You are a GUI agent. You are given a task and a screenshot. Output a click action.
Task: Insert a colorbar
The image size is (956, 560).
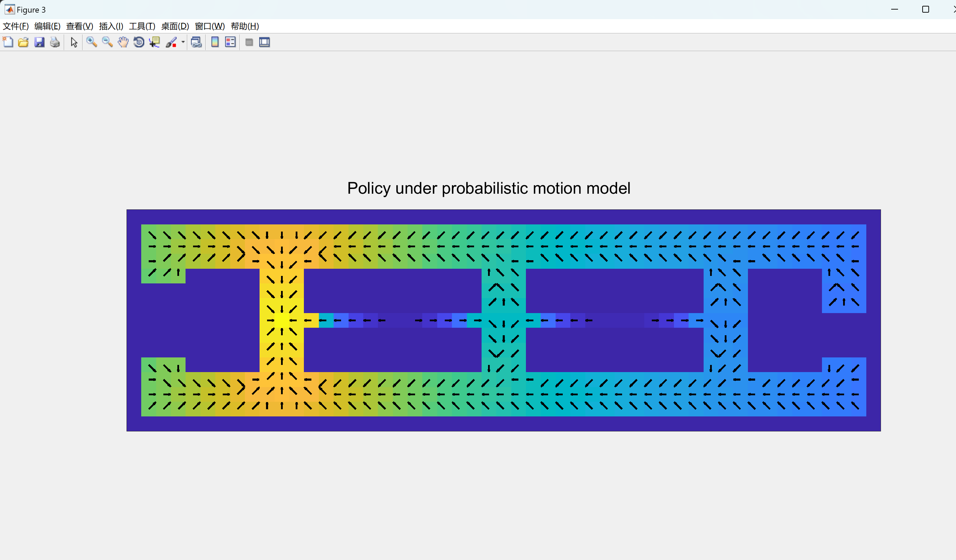pos(215,42)
